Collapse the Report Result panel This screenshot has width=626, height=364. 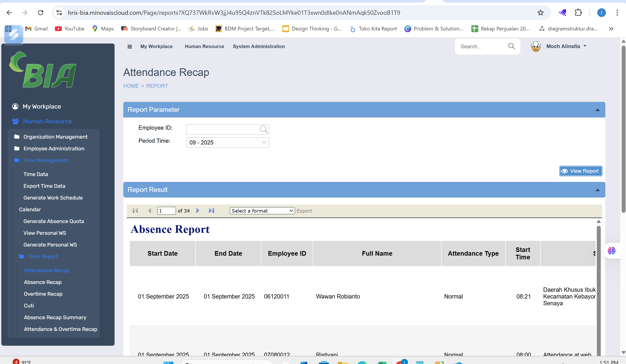click(x=597, y=190)
